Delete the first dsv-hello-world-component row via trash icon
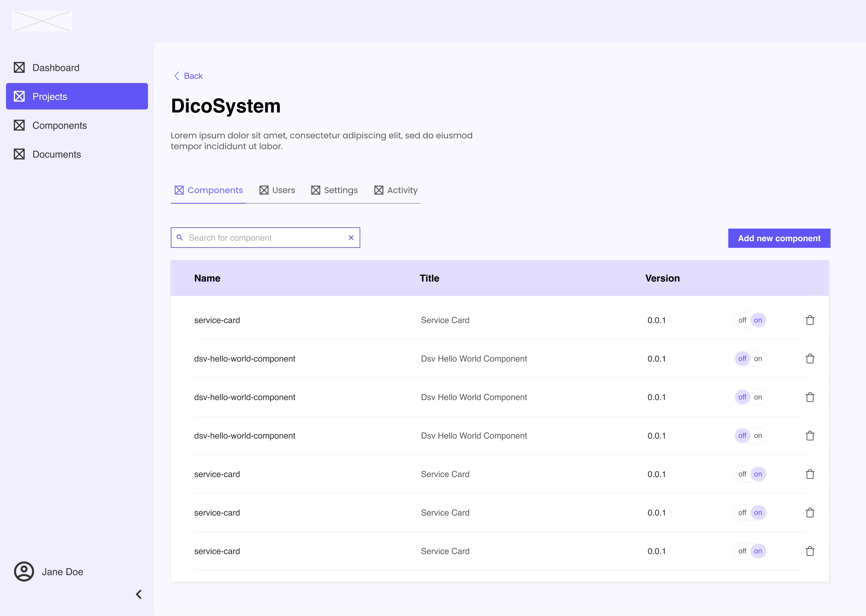Screen dimensions: 866x616 810,358
